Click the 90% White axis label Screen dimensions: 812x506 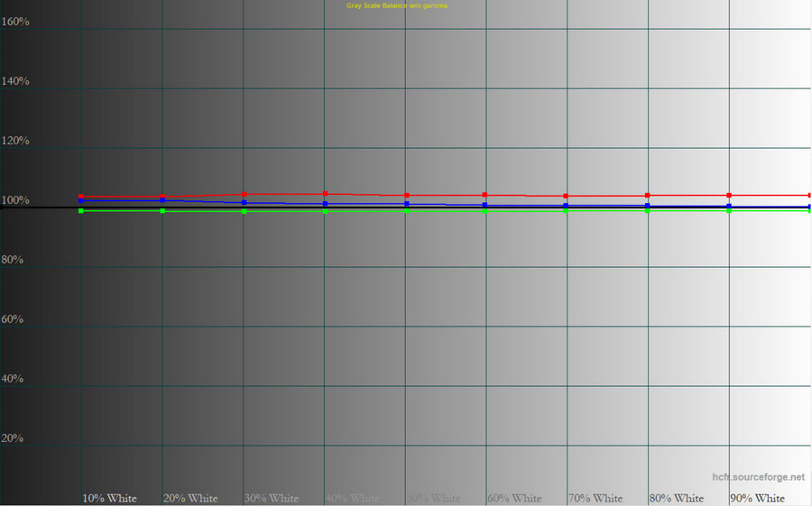click(x=757, y=498)
